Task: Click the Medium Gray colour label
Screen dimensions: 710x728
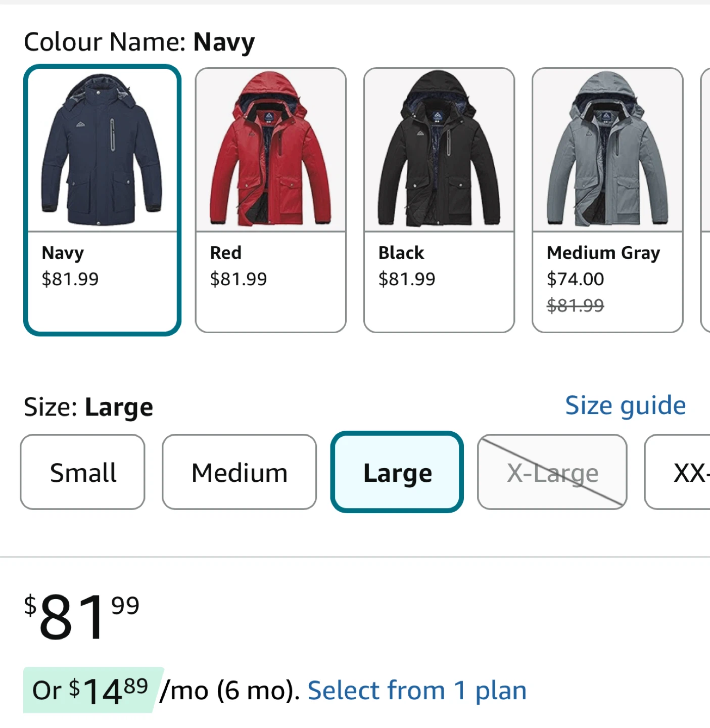Action: (x=603, y=253)
